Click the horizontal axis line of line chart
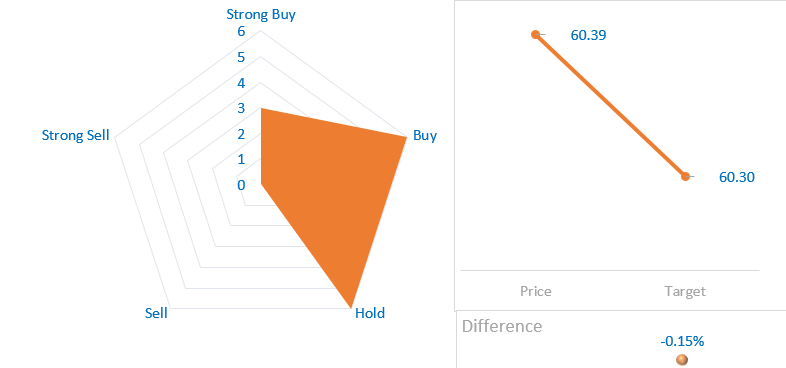Viewport: 786px width, 368px height. [610, 271]
